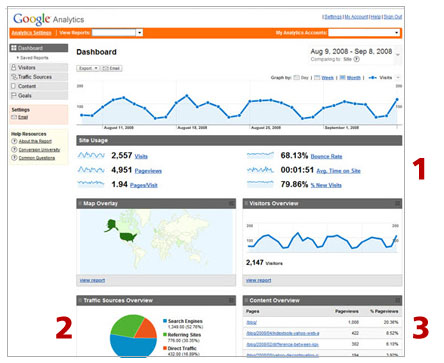Image resolution: width=444 pixels, height=363 pixels.
Task: Click the Visits metric link
Action: [141, 156]
